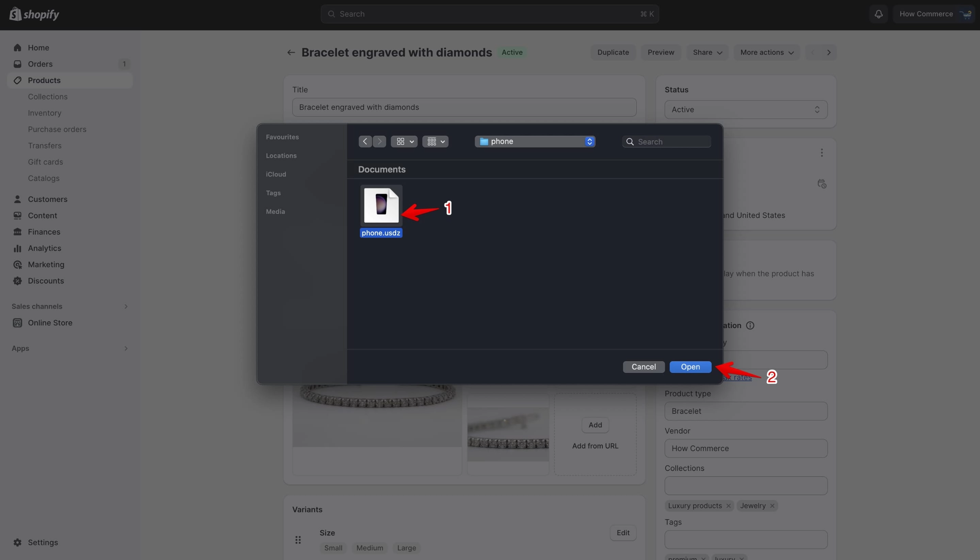Click the forward arrow in file dialog
980x560 pixels.
click(x=379, y=141)
